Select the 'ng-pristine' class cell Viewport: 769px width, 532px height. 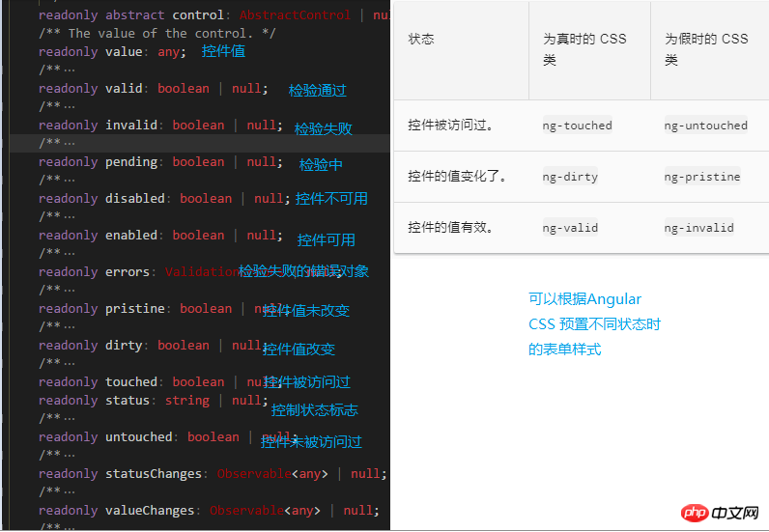click(x=702, y=177)
